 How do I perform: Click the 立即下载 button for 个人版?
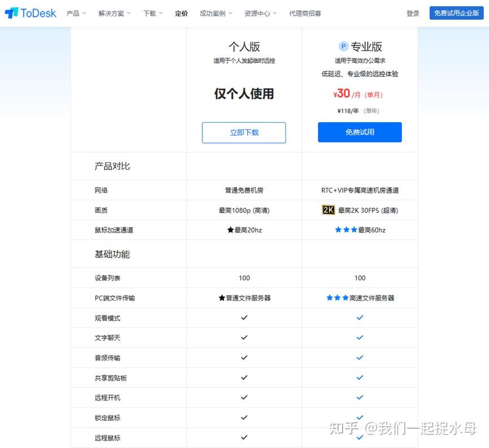[244, 132]
